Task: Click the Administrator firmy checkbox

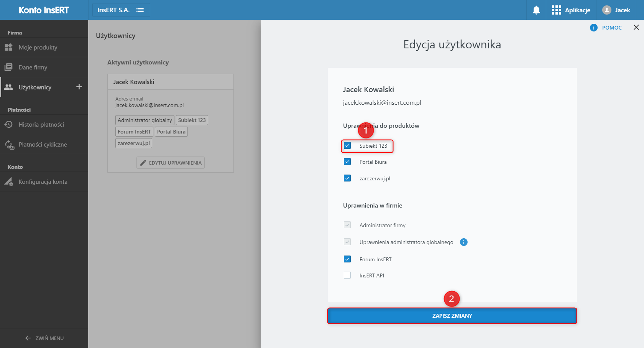Action: pos(347,225)
